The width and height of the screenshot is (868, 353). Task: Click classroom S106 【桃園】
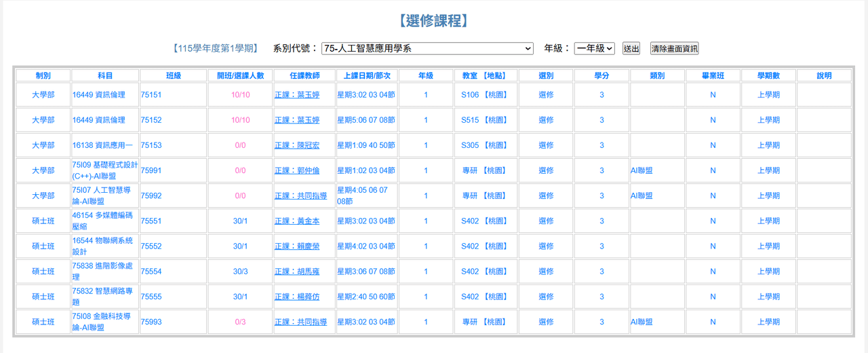pos(485,95)
